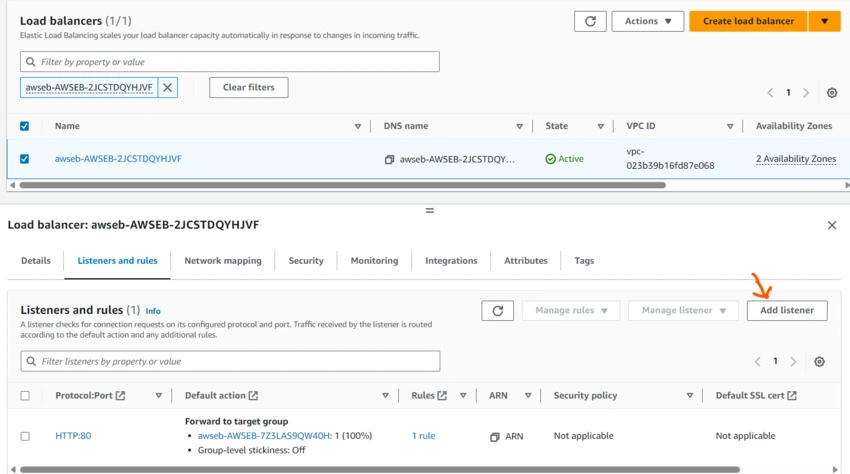Copy the load balancer DNS name
850x474 pixels.
[x=389, y=159]
